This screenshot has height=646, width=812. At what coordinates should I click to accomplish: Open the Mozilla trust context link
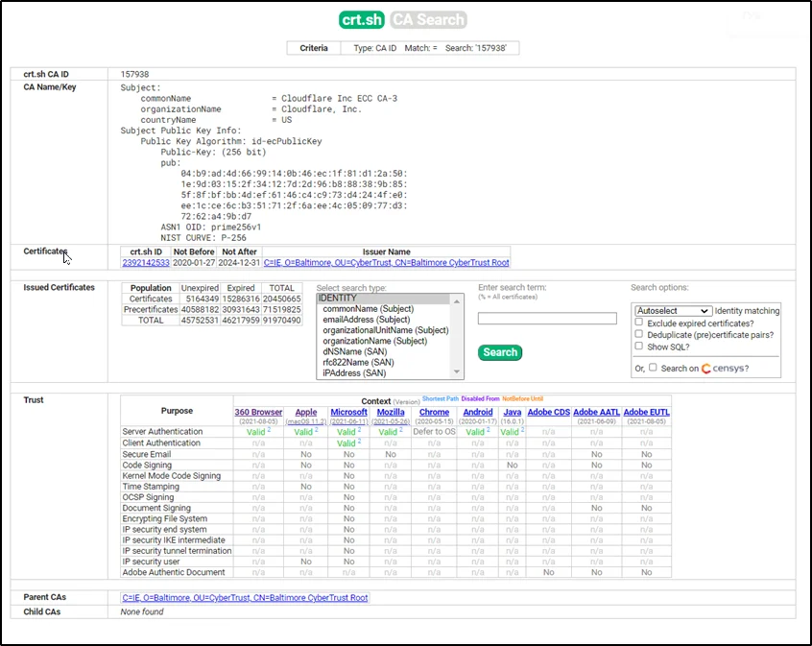pos(391,412)
